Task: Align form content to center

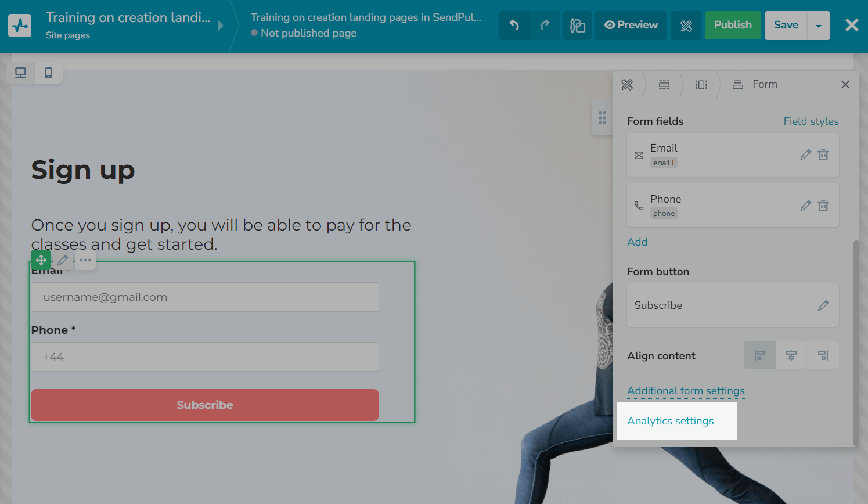Action: coord(791,355)
